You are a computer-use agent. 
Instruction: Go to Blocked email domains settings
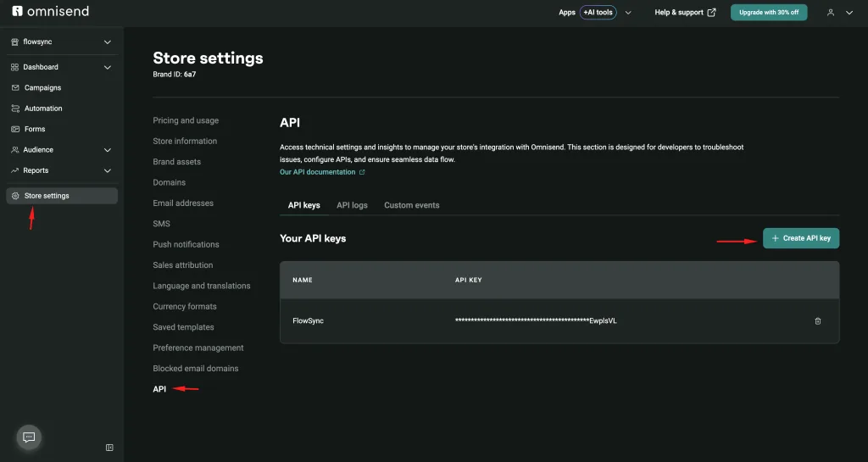tap(196, 369)
